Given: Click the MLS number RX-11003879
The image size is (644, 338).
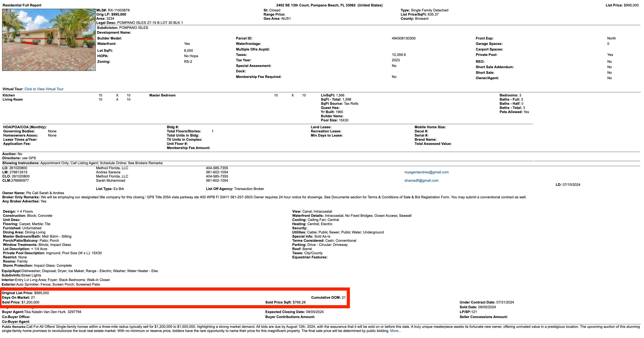Looking at the screenshot, I should click(x=118, y=10).
